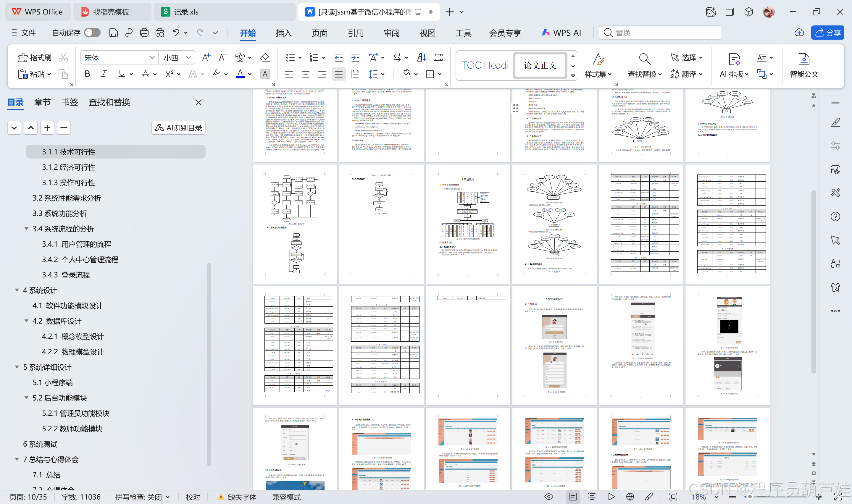
Task: Expand the styles gallery more arrow
Action: (573, 76)
